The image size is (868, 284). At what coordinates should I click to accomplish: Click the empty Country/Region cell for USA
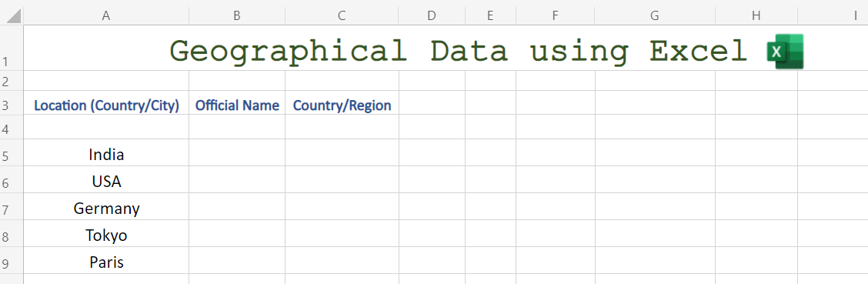(342, 179)
